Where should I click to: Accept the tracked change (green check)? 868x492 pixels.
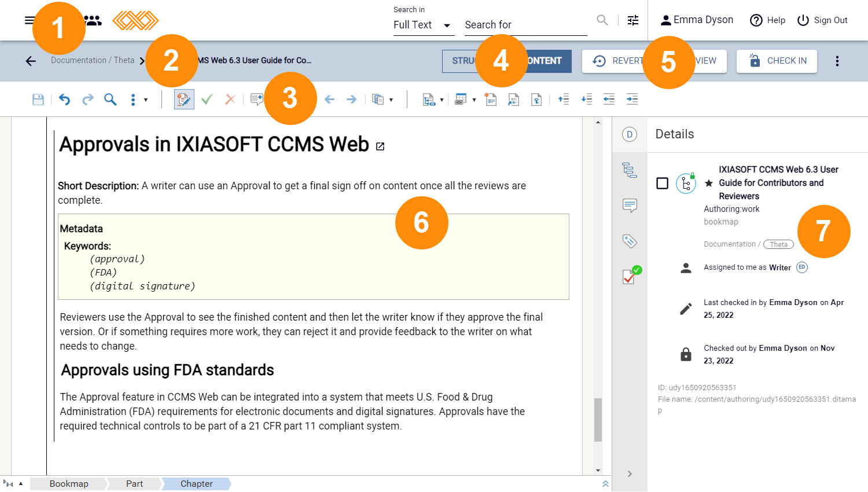point(207,100)
